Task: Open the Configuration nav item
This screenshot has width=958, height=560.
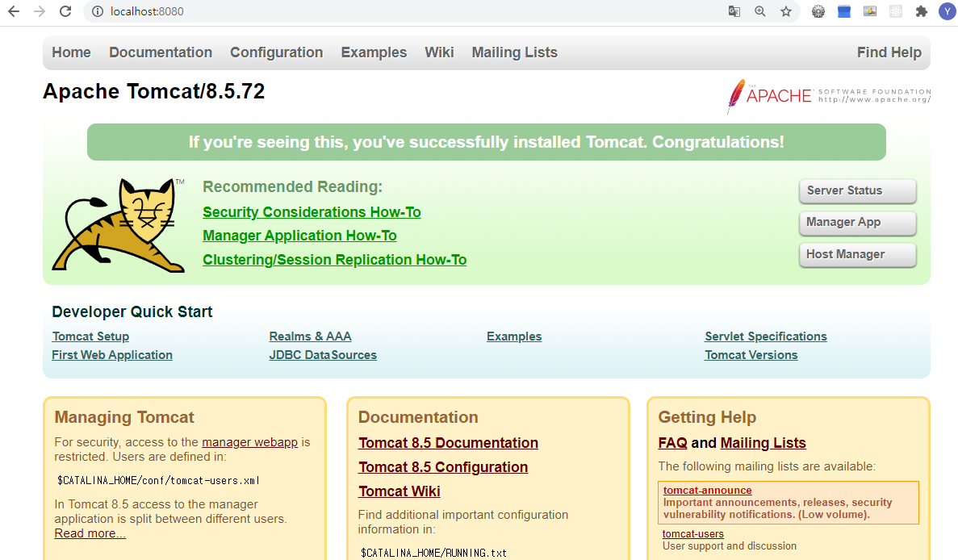Action: [x=277, y=52]
